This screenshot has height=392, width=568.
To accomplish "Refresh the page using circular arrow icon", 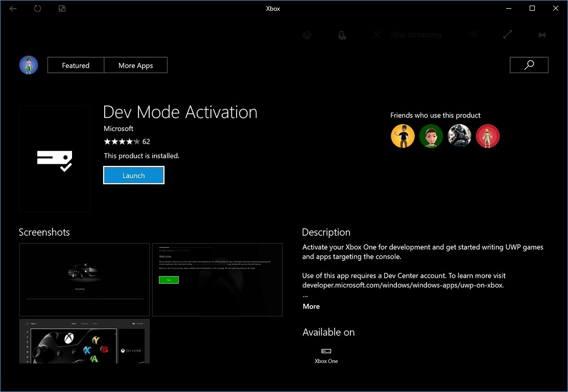I will point(37,8).
